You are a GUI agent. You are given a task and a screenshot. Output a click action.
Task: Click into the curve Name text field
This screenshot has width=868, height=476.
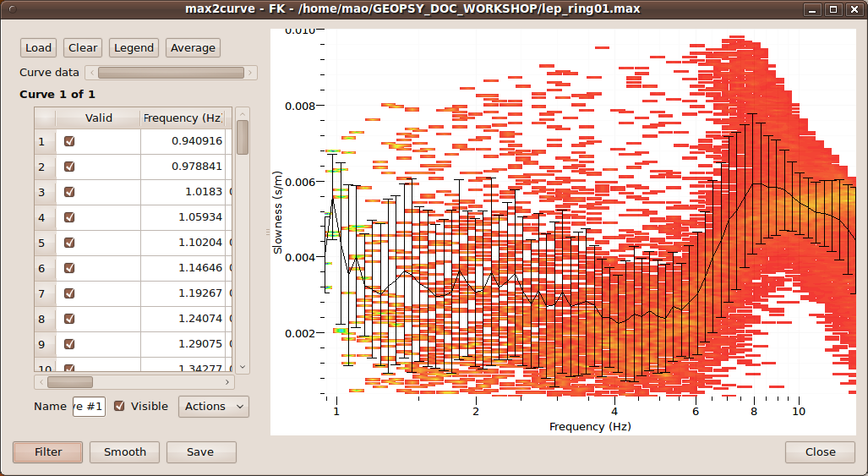point(89,407)
